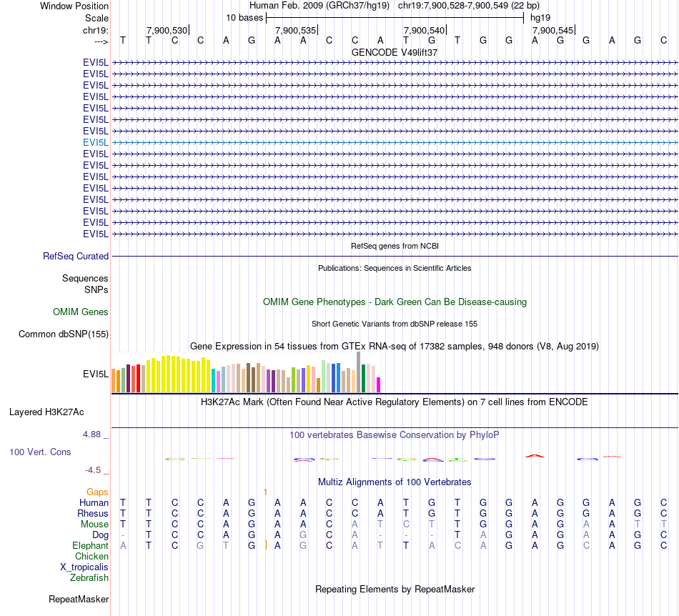The height and width of the screenshot is (616, 679).
Task: Select the Rhesus species row label
Action: pos(93,513)
